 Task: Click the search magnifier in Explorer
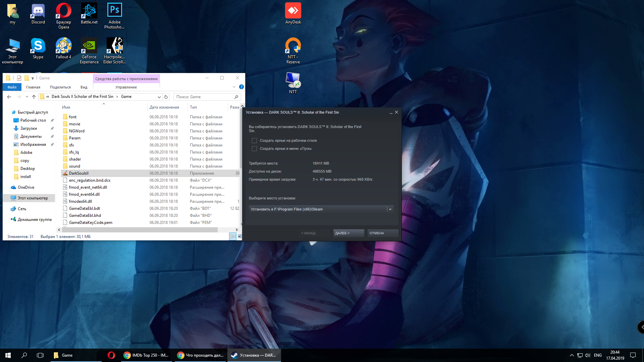click(236, 97)
